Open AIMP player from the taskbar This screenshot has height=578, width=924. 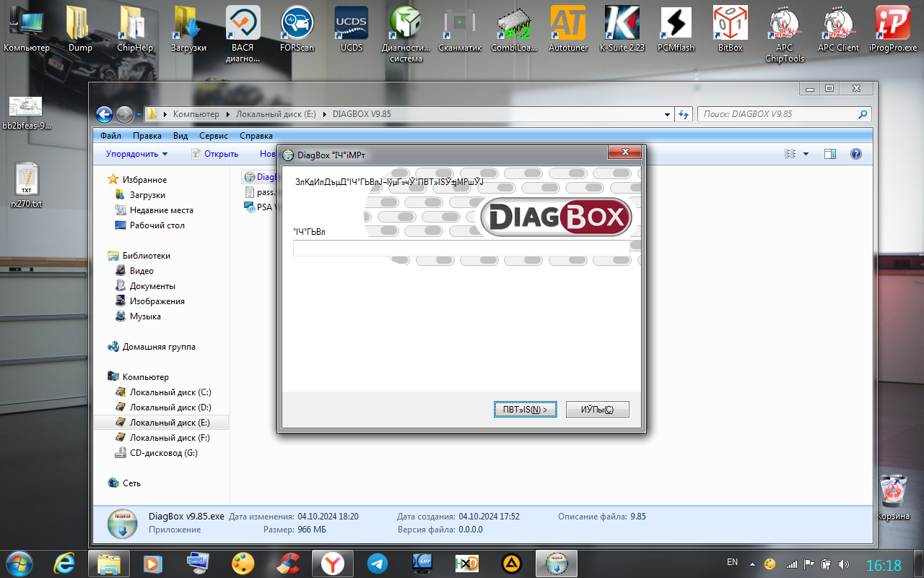[512, 563]
